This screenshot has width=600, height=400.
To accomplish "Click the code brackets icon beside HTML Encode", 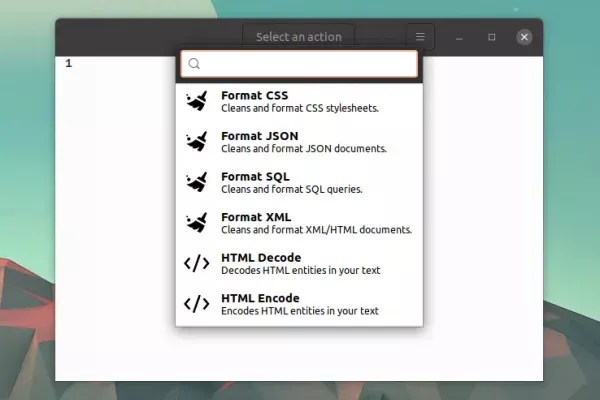I will tap(197, 304).
